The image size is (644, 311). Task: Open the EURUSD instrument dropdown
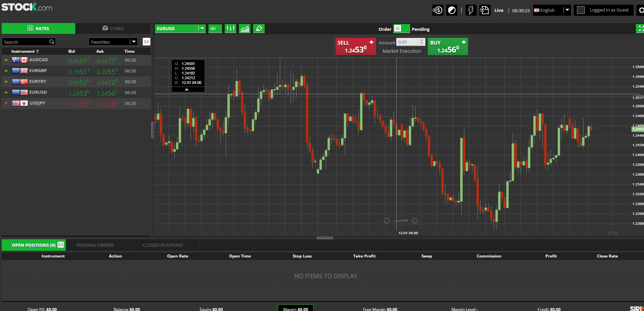pos(201,28)
